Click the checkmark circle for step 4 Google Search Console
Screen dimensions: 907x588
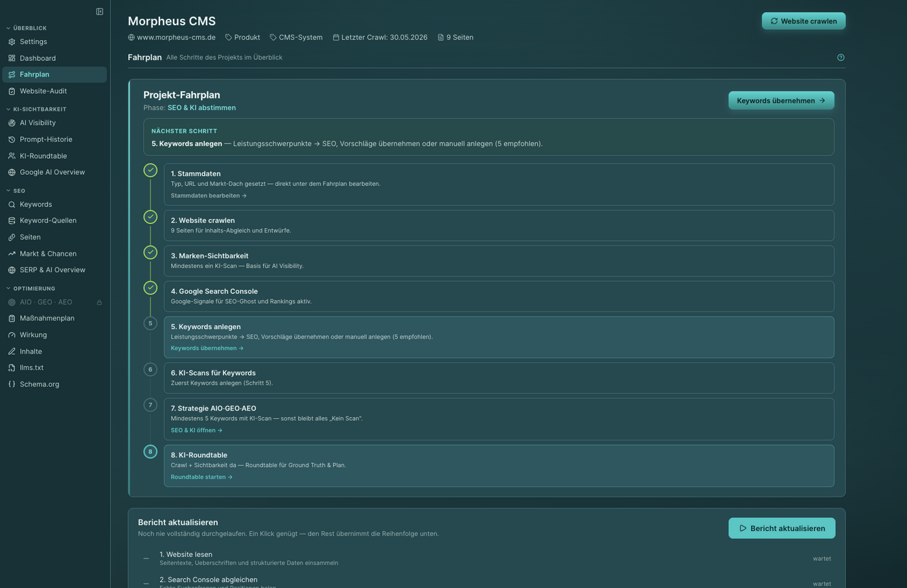[150, 288]
